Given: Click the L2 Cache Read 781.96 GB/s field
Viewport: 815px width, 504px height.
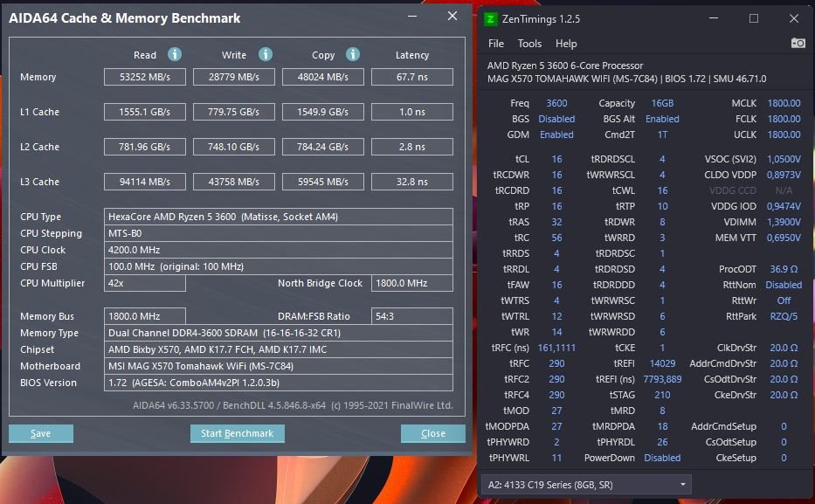Looking at the screenshot, I should (144, 147).
